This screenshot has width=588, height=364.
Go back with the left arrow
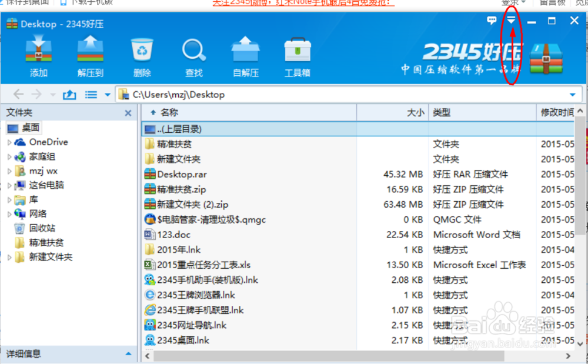18,95
